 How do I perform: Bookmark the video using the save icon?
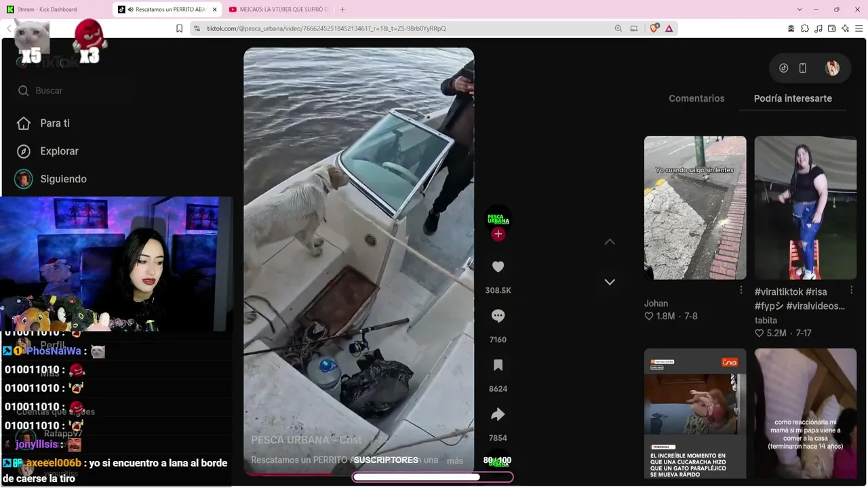[x=498, y=365]
